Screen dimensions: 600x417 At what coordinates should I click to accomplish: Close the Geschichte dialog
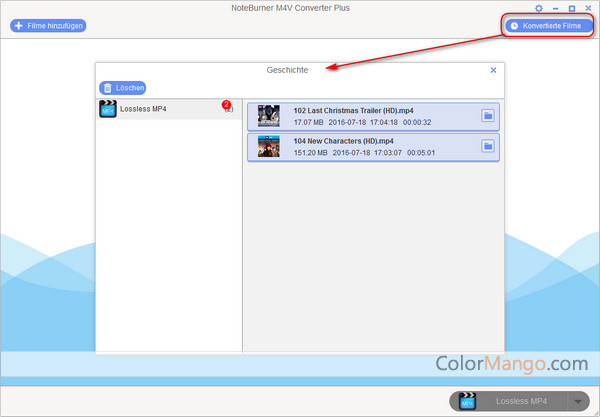pyautogui.click(x=493, y=70)
